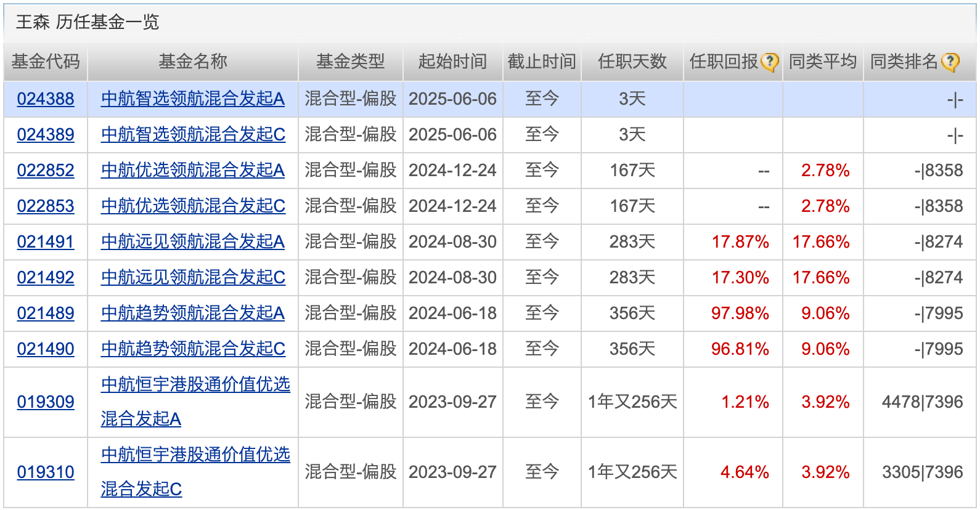Viewport: 980px width, 510px height.
Task: Open fund code 019310 link
Action: (x=46, y=472)
